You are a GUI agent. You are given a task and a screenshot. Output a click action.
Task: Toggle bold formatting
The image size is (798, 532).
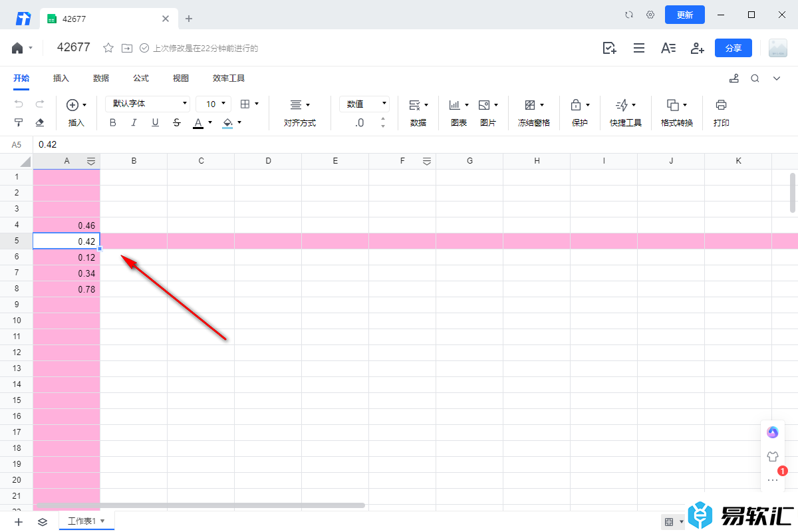[x=112, y=122]
